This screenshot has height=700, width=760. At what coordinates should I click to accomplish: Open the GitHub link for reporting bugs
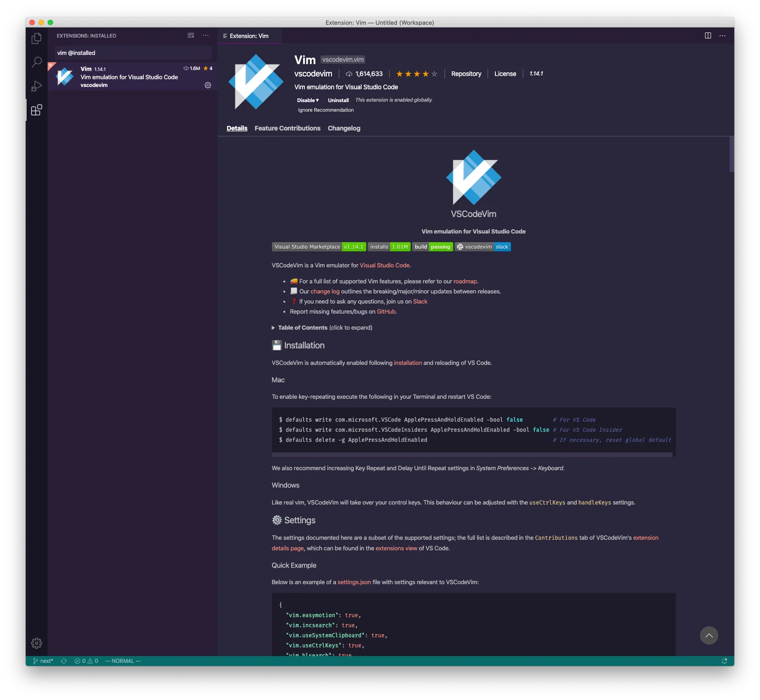(386, 312)
